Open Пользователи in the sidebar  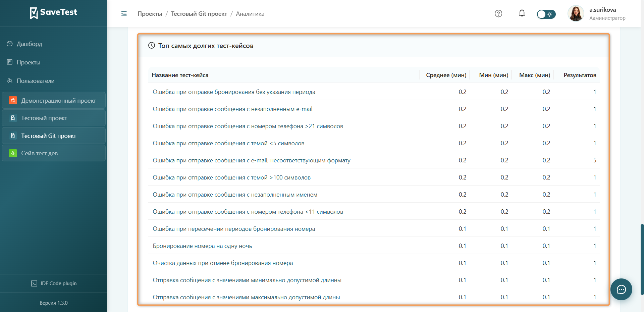coord(36,81)
